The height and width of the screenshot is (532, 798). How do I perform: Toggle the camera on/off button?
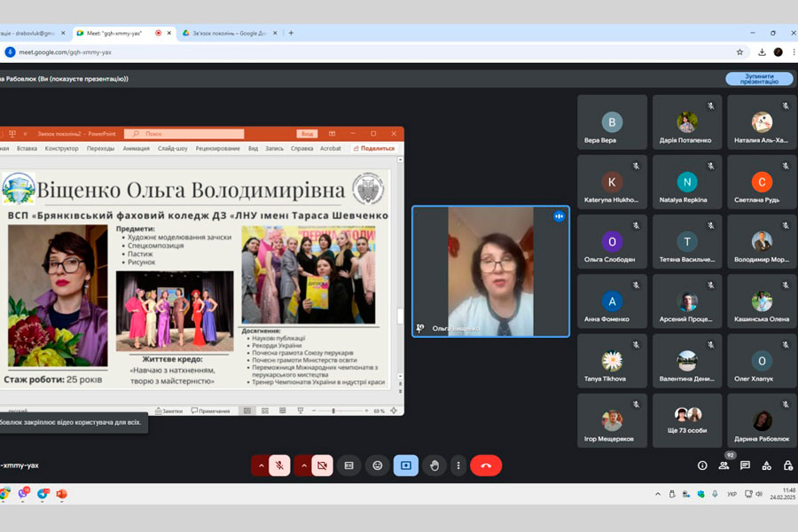point(323,465)
